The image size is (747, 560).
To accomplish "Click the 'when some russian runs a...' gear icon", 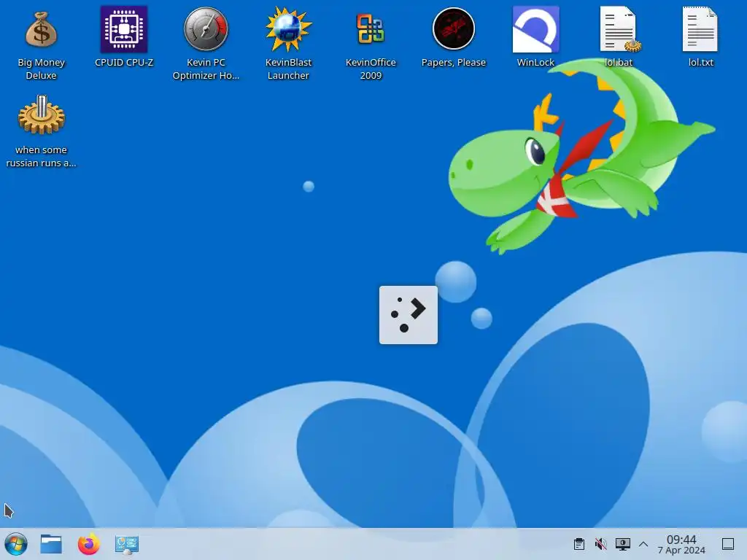I will point(41,115).
